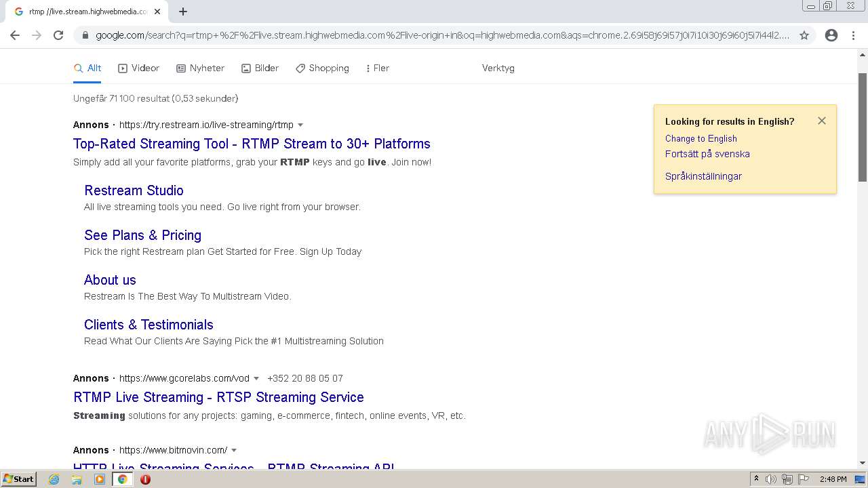This screenshot has width=868, height=488.
Task: Open the volume speaker tray icon
Action: (x=770, y=479)
